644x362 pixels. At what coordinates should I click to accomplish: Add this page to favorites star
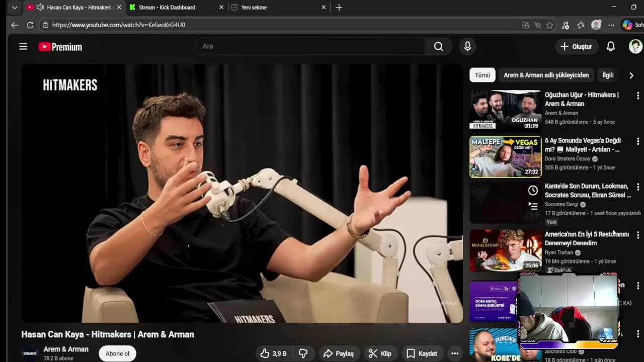pyautogui.click(x=550, y=25)
